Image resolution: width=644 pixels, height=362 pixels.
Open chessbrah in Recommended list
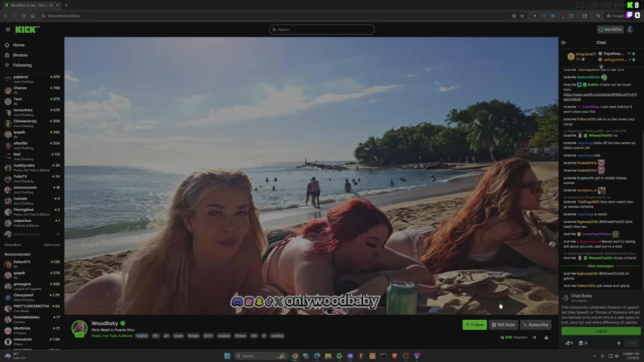pos(32,341)
